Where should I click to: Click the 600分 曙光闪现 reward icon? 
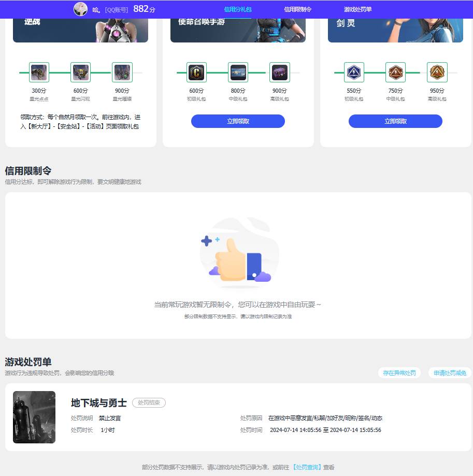[80, 73]
